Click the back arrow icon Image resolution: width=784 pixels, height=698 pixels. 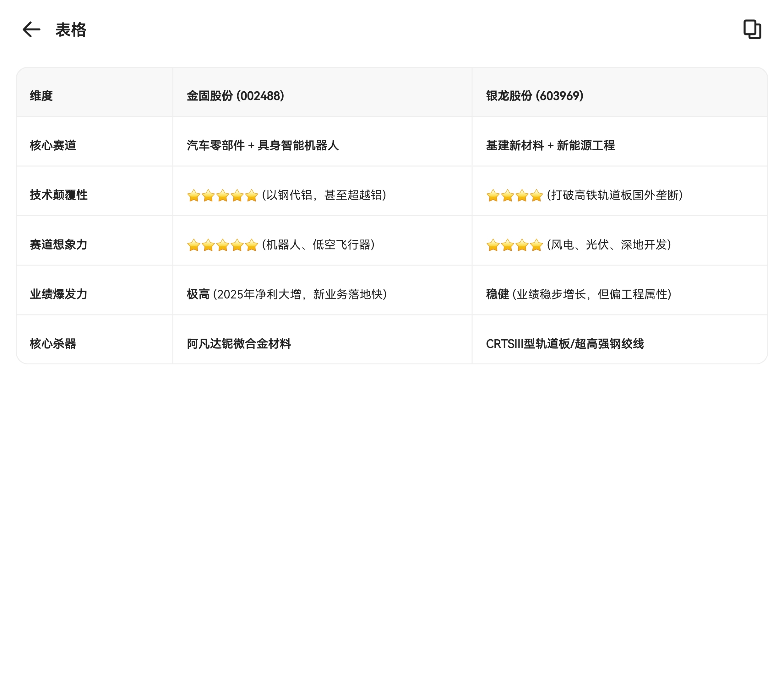tap(31, 30)
